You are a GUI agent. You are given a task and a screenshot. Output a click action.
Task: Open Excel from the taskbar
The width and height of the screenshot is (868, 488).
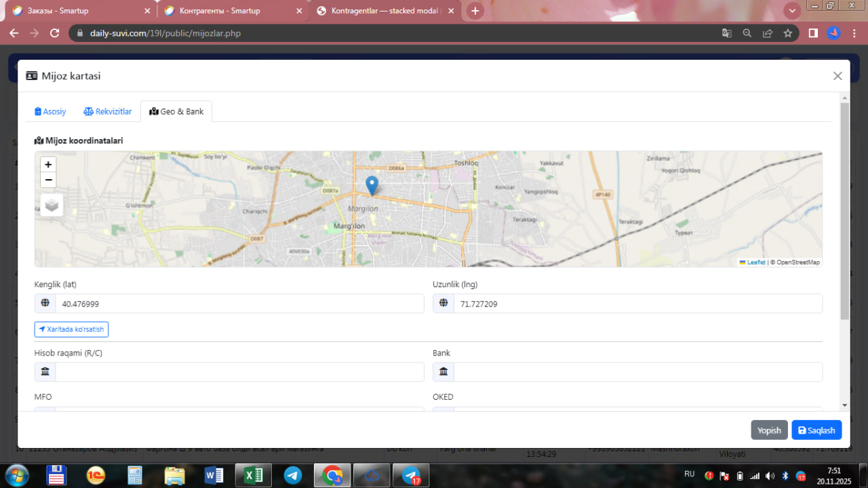click(253, 475)
